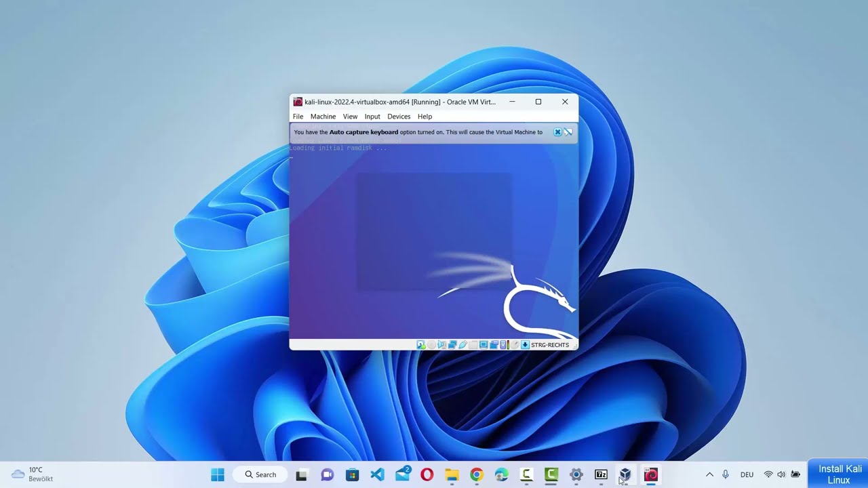Switch to the running Kali VM taskbar icon
Viewport: 868px width, 488px height.
click(651, 474)
